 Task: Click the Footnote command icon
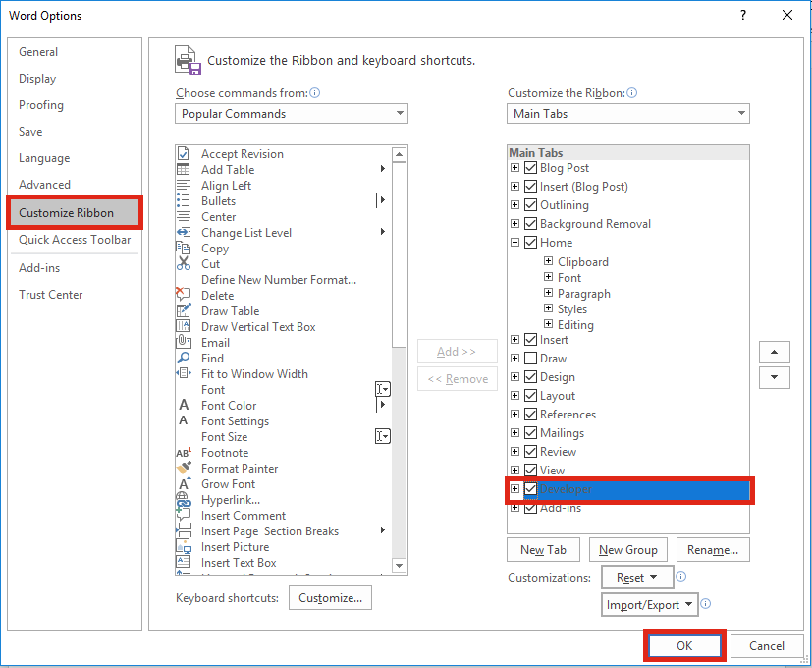186,453
